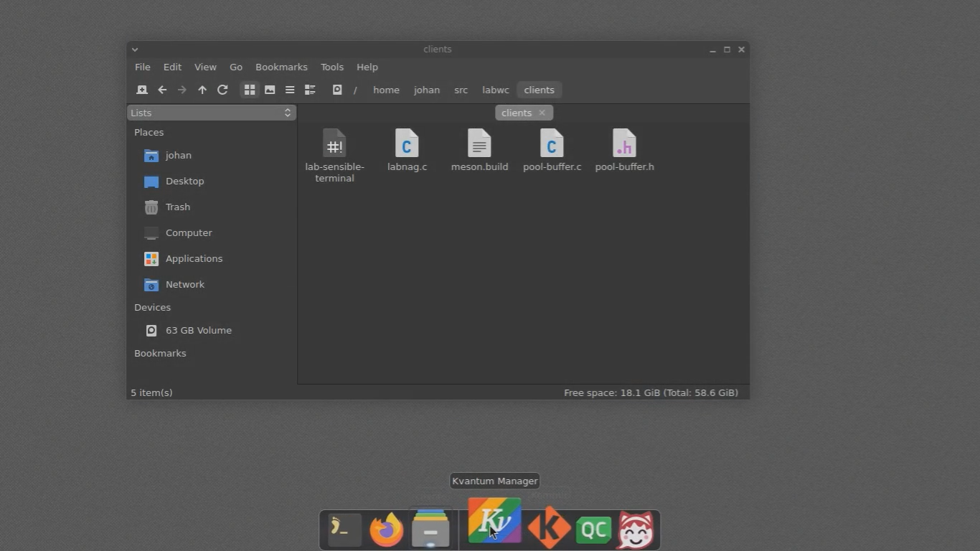Switch to detailed list view
This screenshot has height=551, width=980.
click(x=310, y=90)
